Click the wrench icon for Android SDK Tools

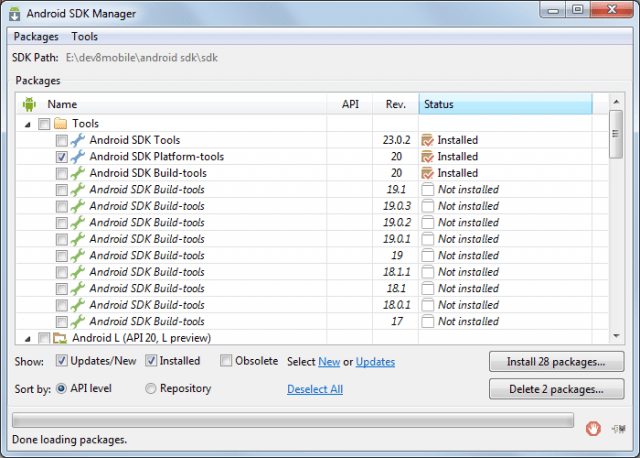tap(78, 140)
